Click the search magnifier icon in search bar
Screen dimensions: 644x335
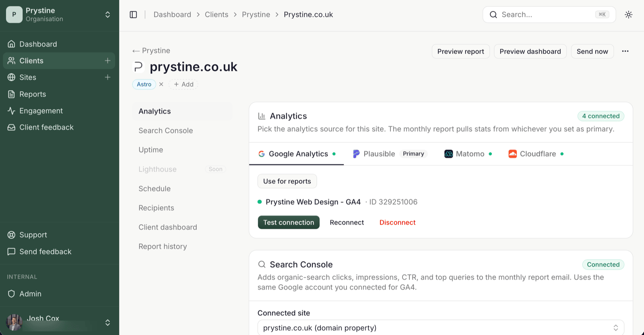click(x=493, y=14)
